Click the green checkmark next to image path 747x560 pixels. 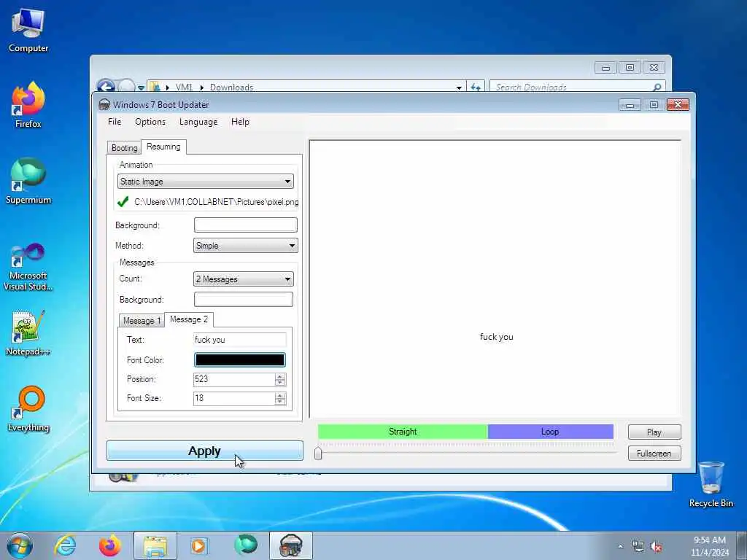click(123, 202)
